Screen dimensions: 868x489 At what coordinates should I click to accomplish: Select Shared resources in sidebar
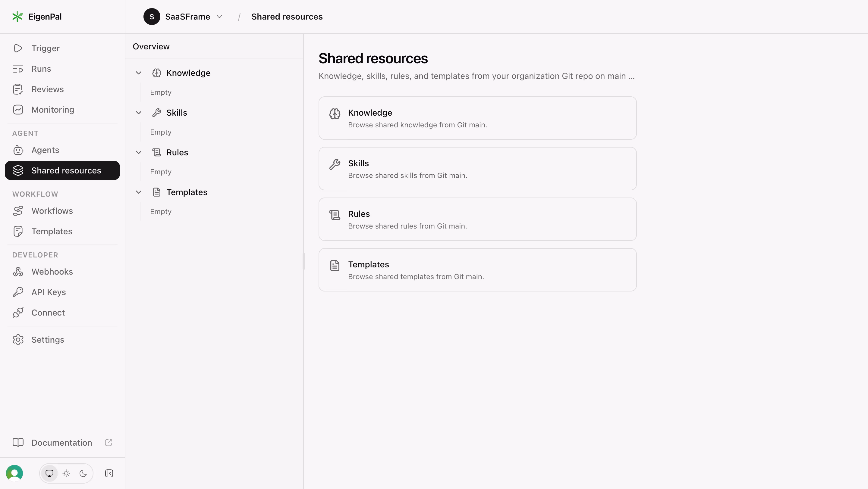62,171
